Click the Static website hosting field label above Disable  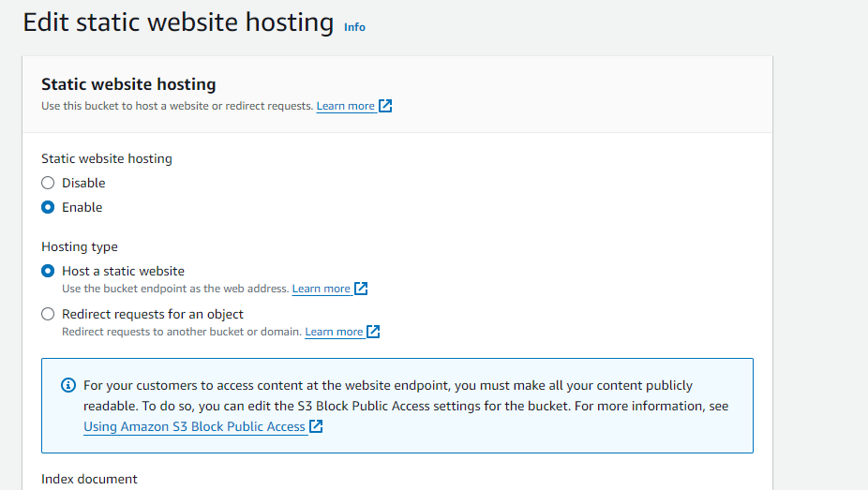pyautogui.click(x=107, y=158)
